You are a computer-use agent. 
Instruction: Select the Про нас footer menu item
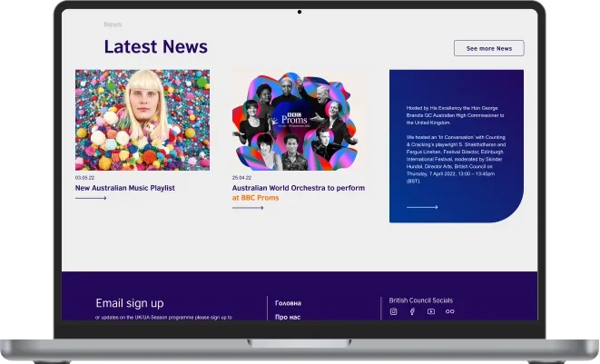pos(287,317)
